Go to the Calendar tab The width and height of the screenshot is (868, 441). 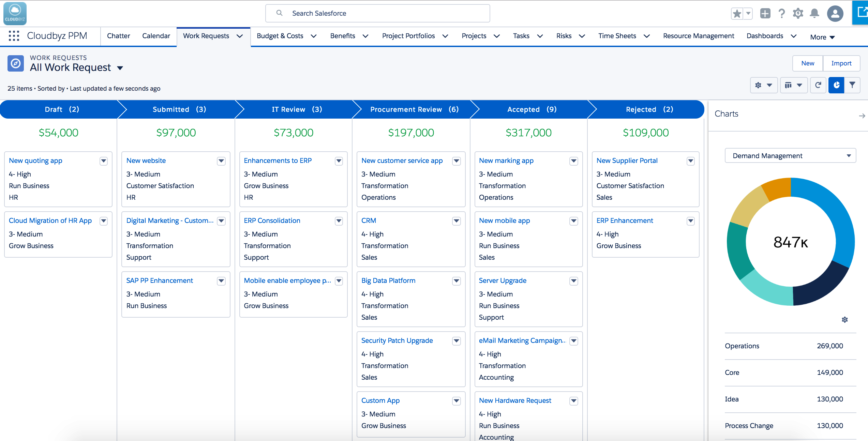point(156,36)
